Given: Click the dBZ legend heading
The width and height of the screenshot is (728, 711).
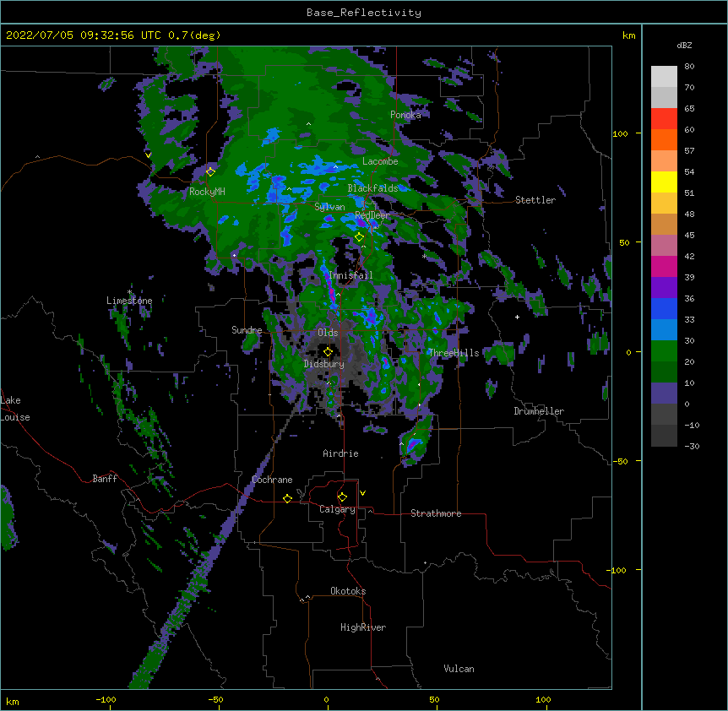Looking at the screenshot, I should [684, 45].
